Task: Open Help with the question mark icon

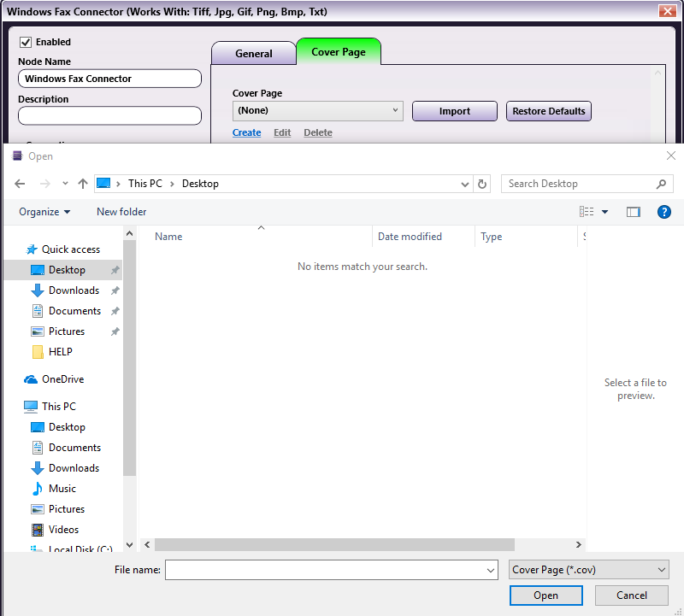Action: [x=664, y=212]
